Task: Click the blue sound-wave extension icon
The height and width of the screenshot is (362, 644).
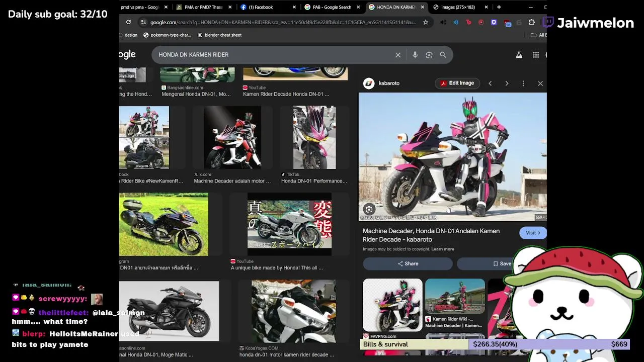Action: coord(456,22)
